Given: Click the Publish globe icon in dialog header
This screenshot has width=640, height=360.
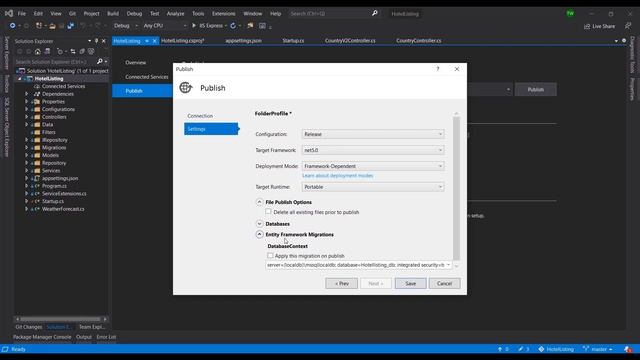Looking at the screenshot, I should (186, 87).
